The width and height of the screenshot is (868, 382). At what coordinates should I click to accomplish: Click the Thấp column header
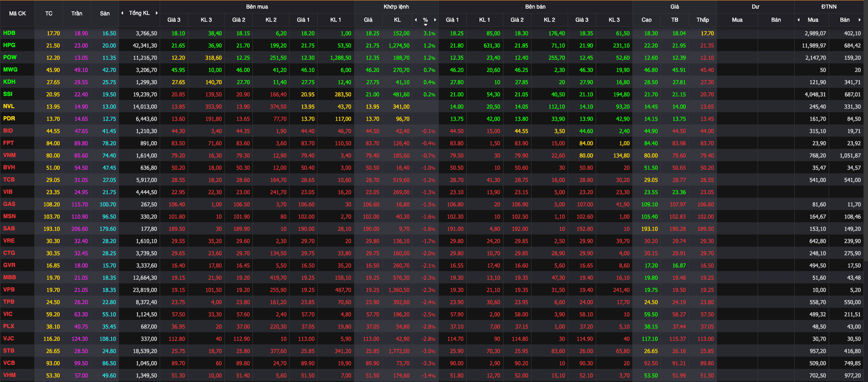[x=702, y=20]
